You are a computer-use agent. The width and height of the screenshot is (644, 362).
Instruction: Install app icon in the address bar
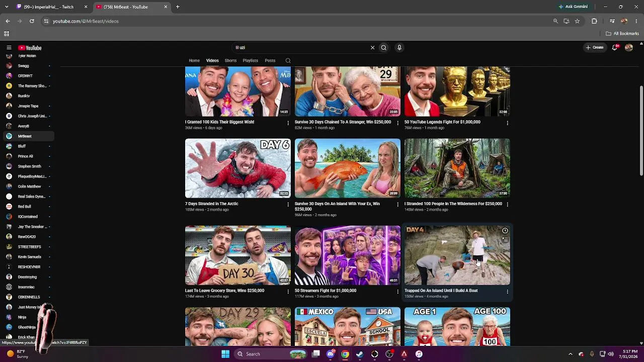pos(567,21)
